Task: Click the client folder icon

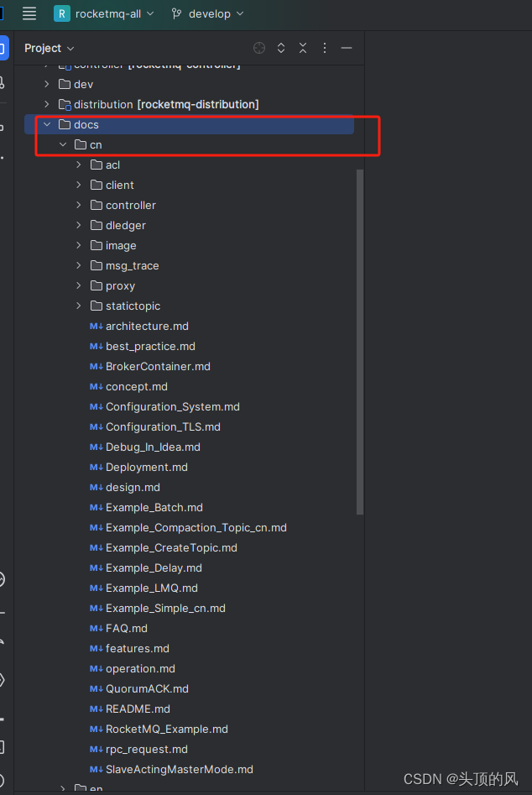Action: (96, 185)
